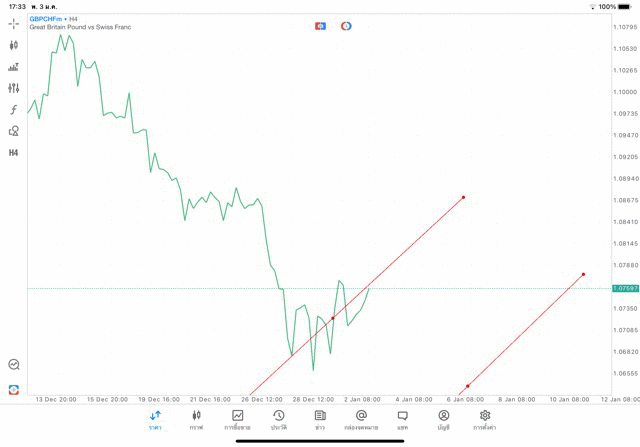Tap the red-blue trade icon bottom left
This screenshot has height=447, width=640.
click(14, 389)
